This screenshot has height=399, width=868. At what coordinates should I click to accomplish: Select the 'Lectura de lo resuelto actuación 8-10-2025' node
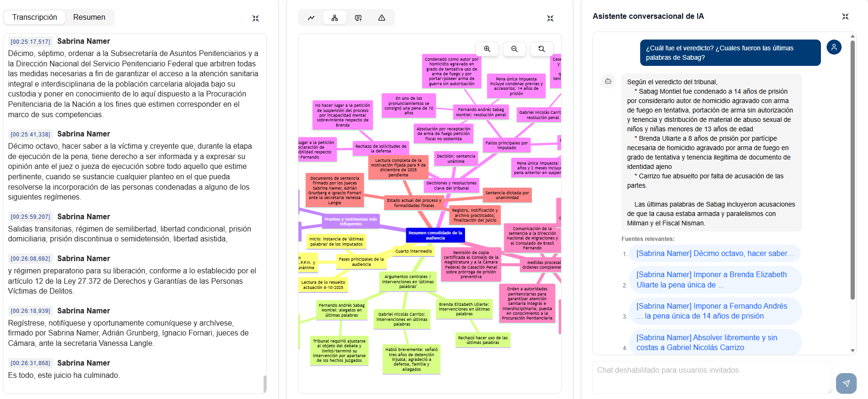(323, 285)
